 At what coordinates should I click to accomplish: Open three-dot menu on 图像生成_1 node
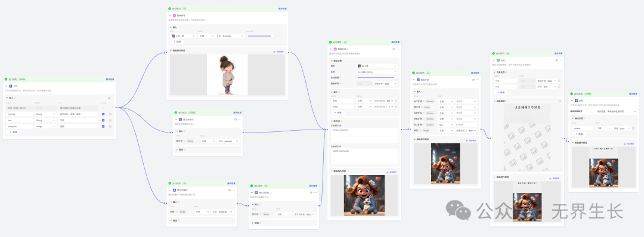coord(398,49)
